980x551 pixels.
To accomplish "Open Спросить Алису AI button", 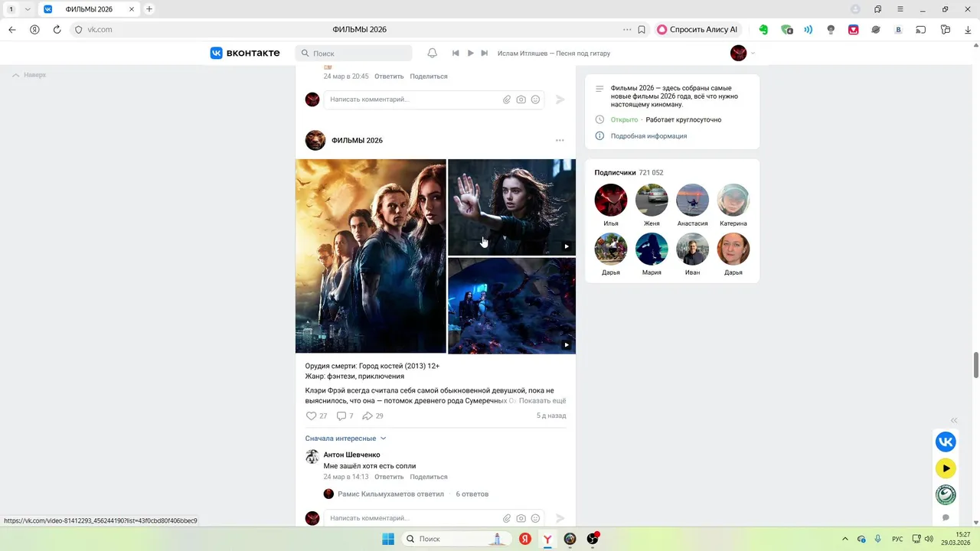I will pos(697,30).
